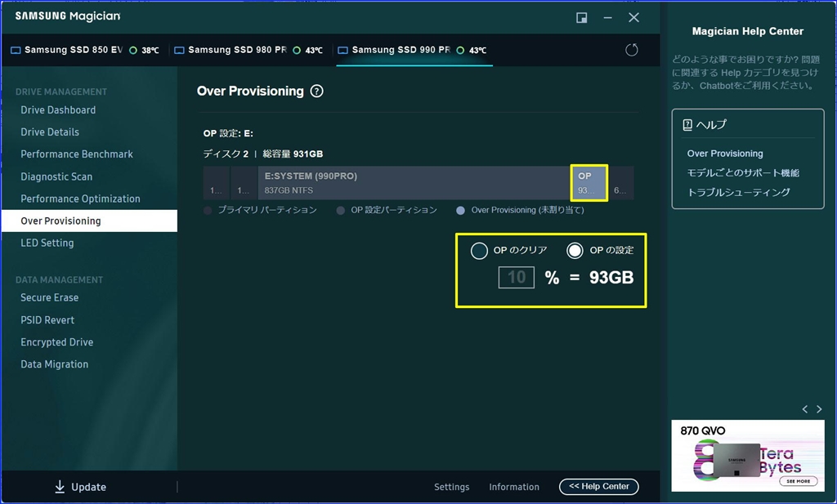Click temperature status ring for SSD 980 PRO

297,50
